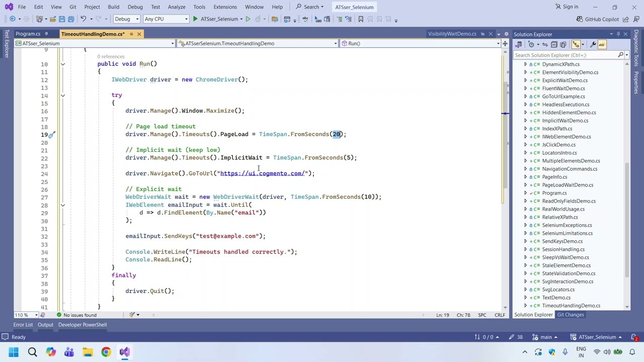Click the GitHub Copilot icon
Viewport: 644px width, 362px height.
580,19
